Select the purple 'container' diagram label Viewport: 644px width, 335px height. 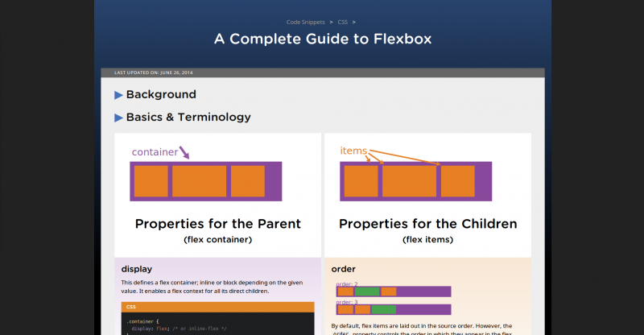[155, 151]
